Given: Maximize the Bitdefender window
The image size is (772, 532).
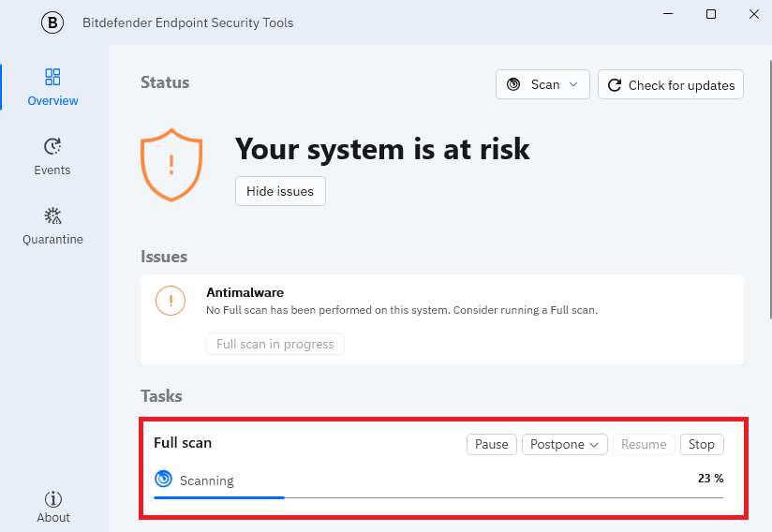Looking at the screenshot, I should pos(711,14).
